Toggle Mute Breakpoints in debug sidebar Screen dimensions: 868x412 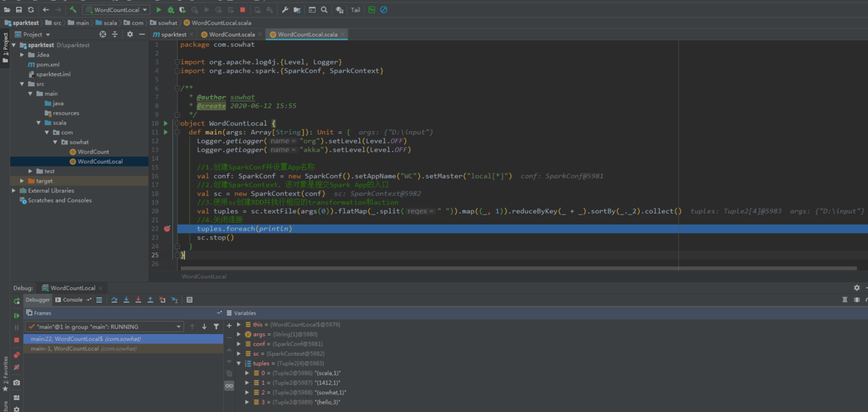pyautogui.click(x=17, y=367)
